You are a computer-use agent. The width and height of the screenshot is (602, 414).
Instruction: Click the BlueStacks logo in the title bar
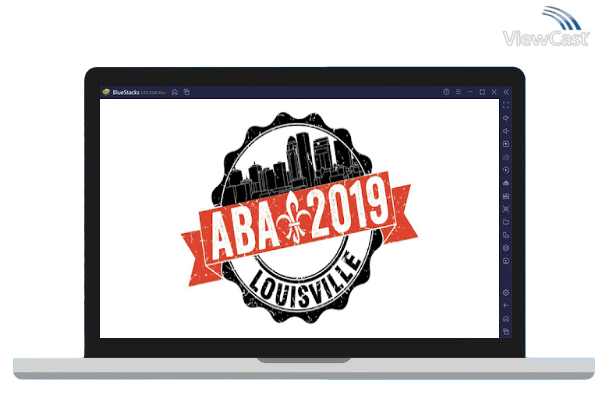[106, 92]
